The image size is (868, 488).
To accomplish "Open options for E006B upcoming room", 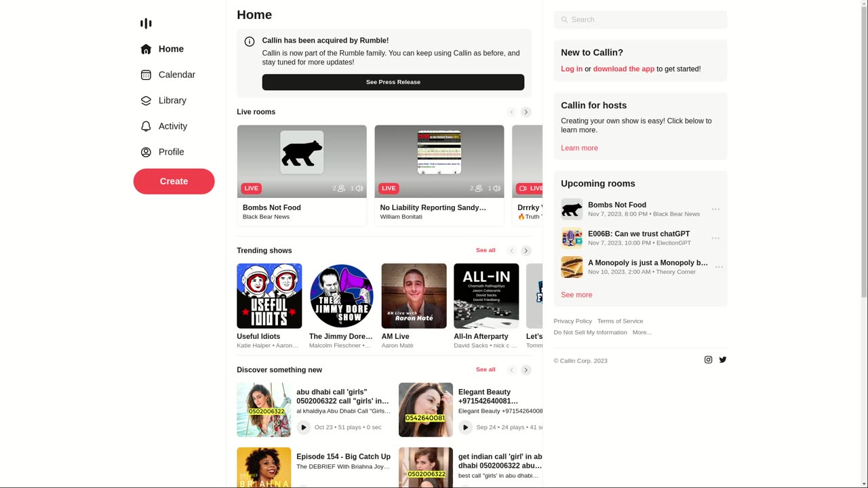I will click(715, 238).
